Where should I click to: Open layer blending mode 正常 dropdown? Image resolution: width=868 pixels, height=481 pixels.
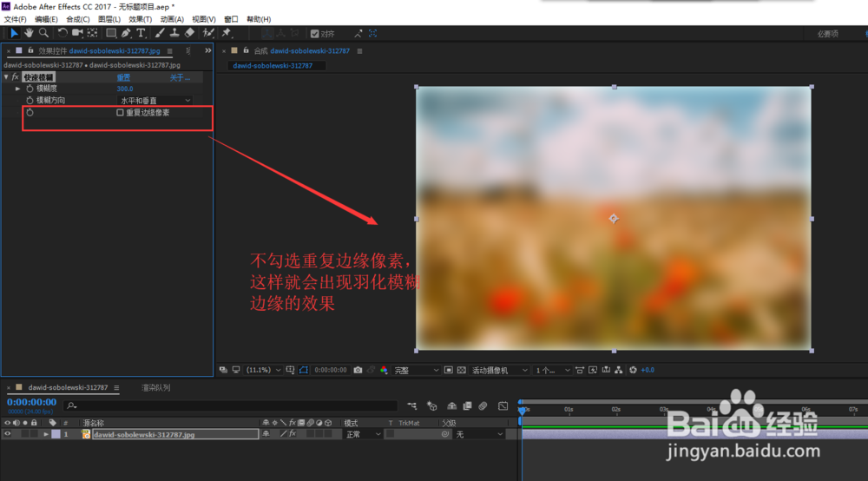point(363,434)
